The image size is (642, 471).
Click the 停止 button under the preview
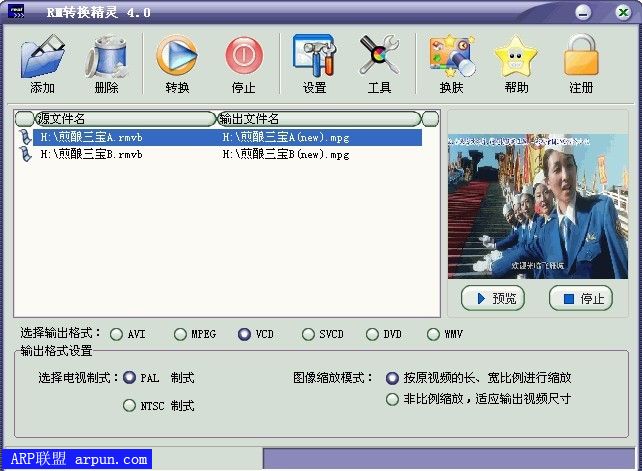pyautogui.click(x=581, y=298)
